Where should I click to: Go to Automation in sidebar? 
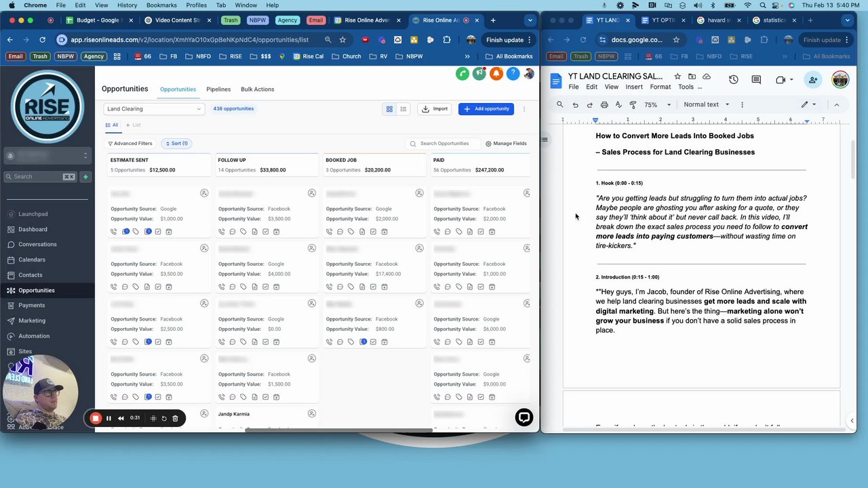(34, 336)
